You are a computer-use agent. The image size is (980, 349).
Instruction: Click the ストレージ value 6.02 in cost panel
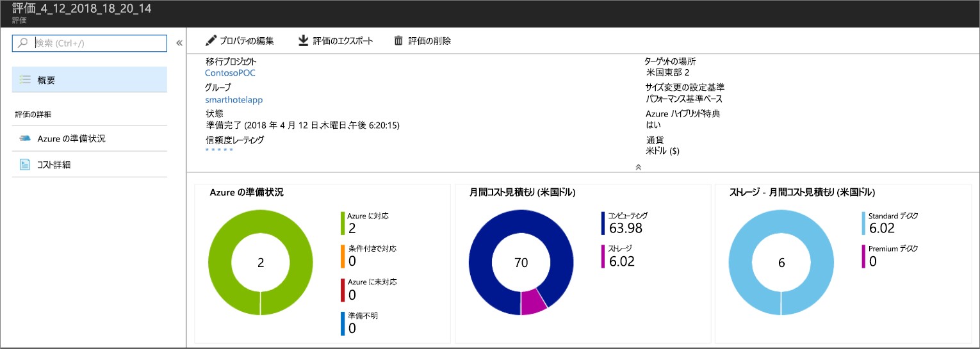tap(622, 261)
